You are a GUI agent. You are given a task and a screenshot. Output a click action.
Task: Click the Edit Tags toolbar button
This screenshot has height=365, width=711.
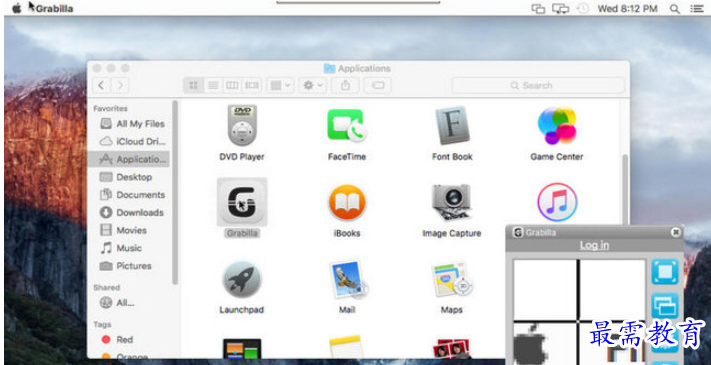pyautogui.click(x=377, y=85)
